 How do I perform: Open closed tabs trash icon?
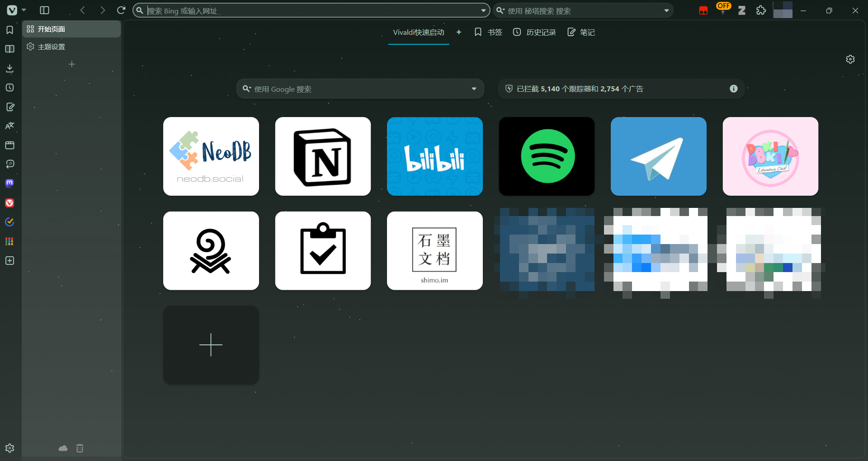tap(80, 448)
